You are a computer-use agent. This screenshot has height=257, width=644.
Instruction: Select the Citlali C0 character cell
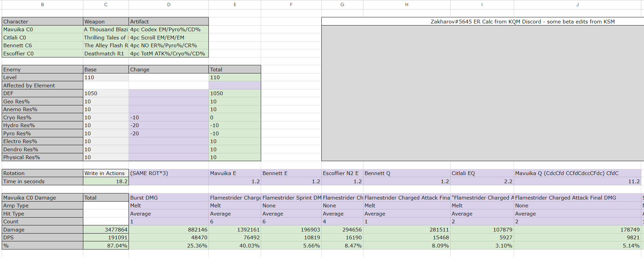pyautogui.click(x=43, y=37)
